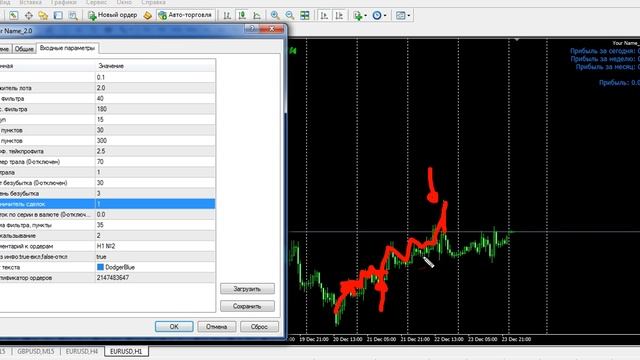Expand the templates dropdown arrow
This screenshot has width=640, height=360.
(x=409, y=16)
